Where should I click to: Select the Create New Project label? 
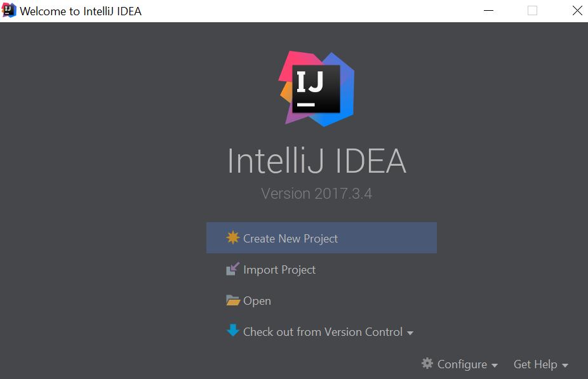290,239
